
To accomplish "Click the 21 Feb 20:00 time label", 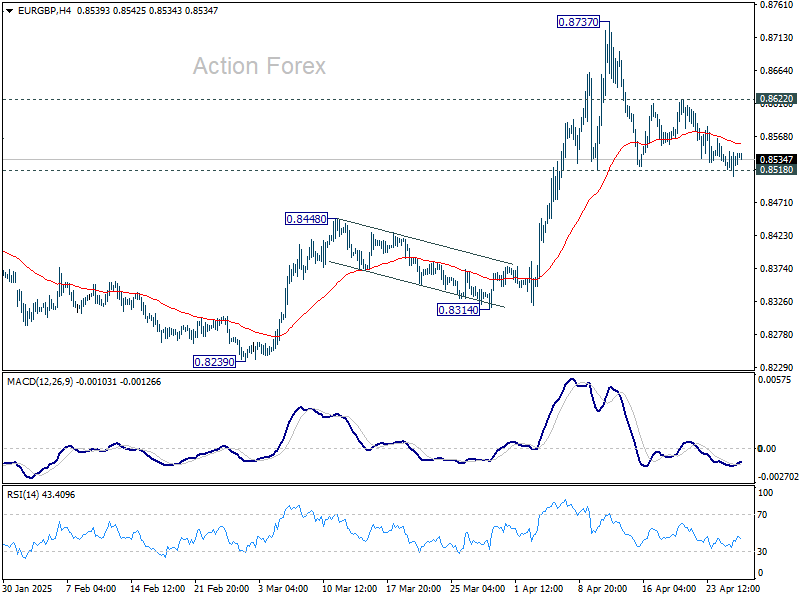I will pos(222,589).
